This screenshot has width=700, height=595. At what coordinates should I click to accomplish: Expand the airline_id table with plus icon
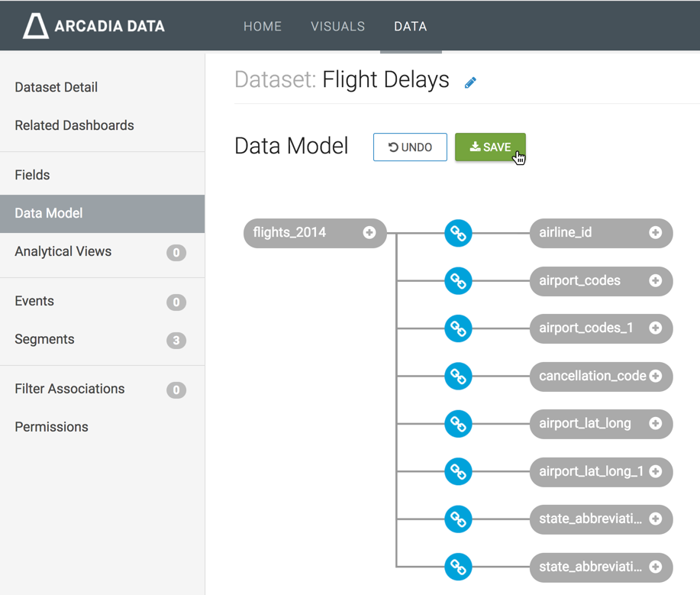click(x=655, y=233)
